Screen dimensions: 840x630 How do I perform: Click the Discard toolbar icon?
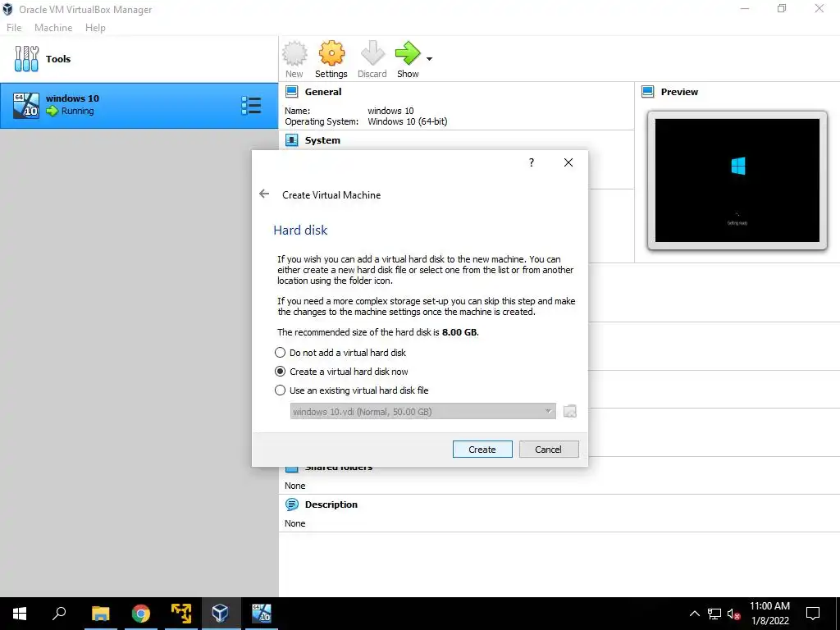tap(372, 53)
